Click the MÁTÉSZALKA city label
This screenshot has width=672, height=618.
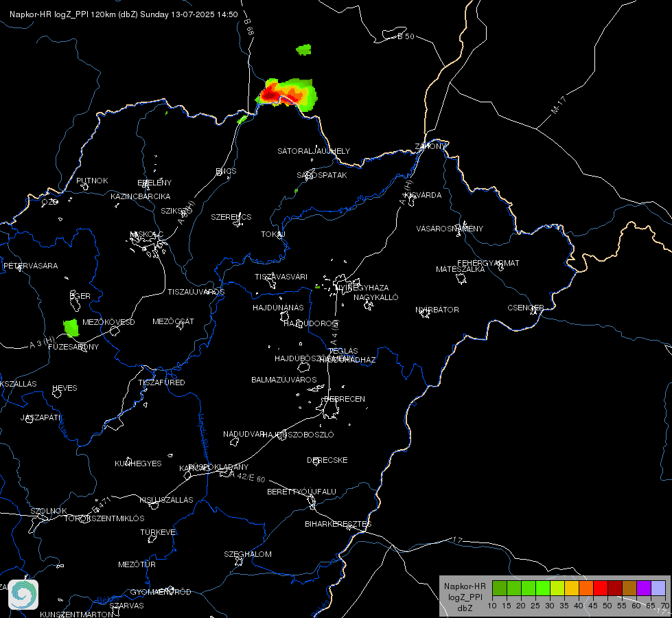tap(461, 269)
